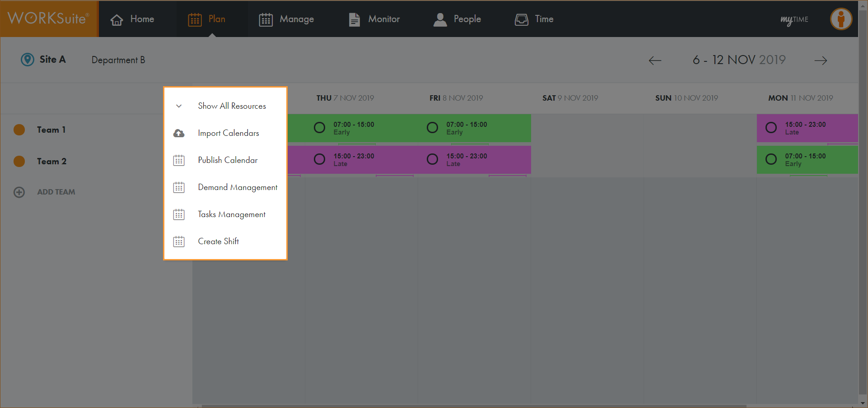This screenshot has width=868, height=408.
Task: Click the Monitor document icon
Action: point(355,19)
